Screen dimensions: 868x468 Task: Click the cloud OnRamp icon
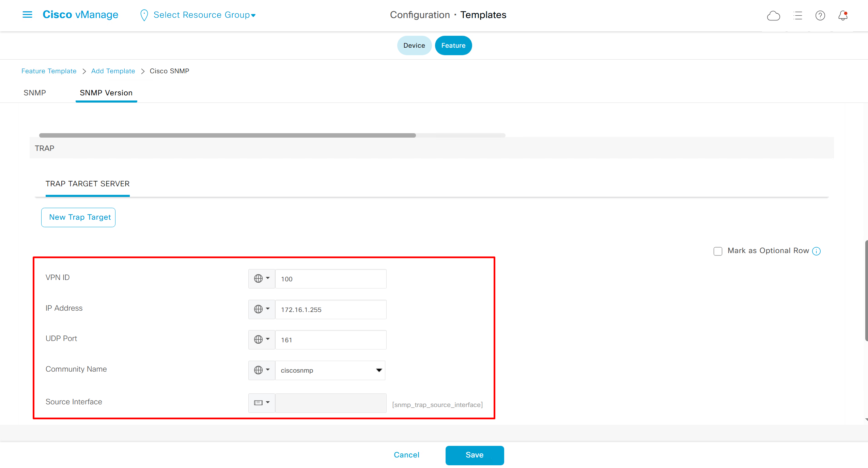point(773,16)
